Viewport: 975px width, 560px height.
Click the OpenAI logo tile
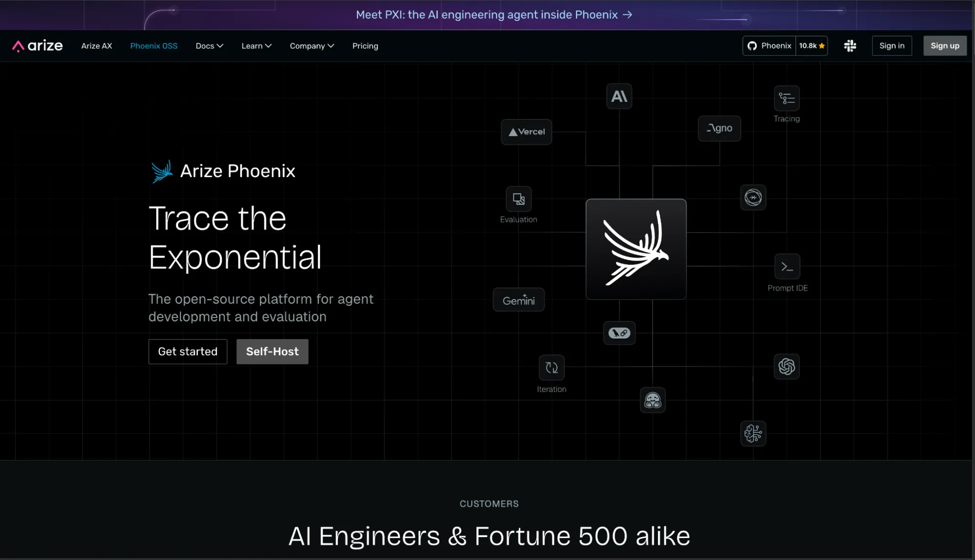point(787,366)
